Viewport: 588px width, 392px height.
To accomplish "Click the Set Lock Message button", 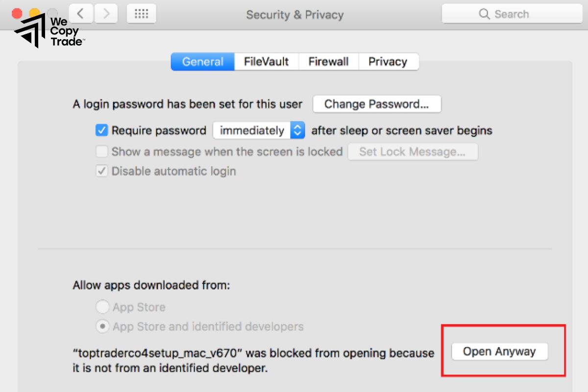I will (x=412, y=151).
